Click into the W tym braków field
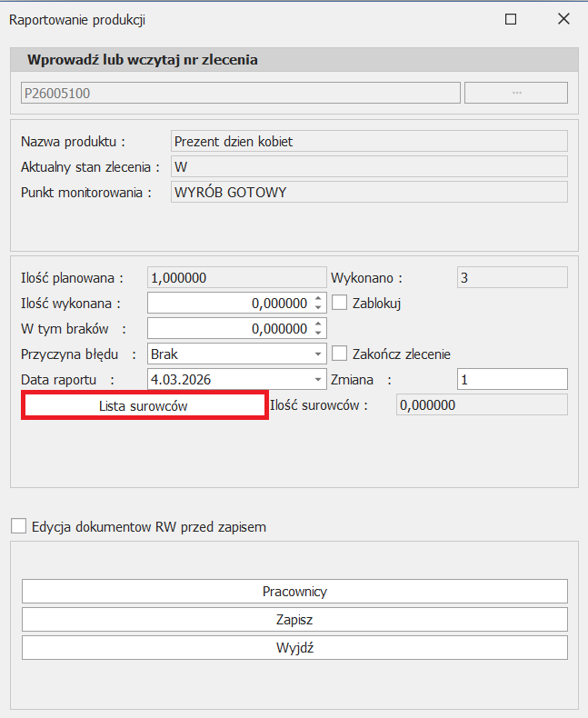This screenshot has height=718, width=588. pyautogui.click(x=227, y=328)
